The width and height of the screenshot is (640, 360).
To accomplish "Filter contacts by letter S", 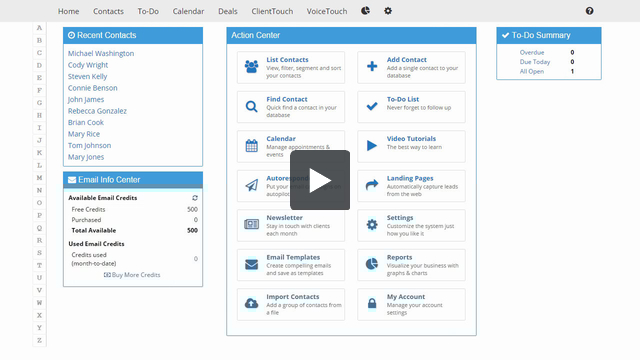I will pos(39,253).
